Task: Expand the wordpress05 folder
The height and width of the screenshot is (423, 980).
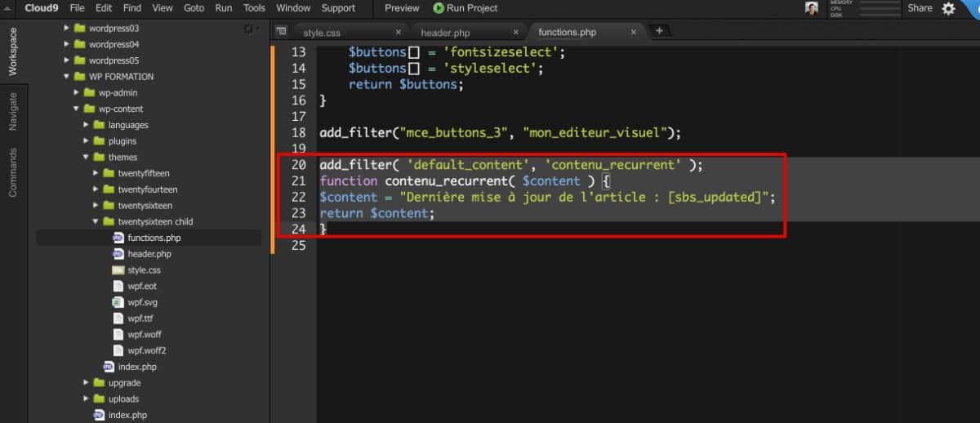Action: (x=67, y=60)
